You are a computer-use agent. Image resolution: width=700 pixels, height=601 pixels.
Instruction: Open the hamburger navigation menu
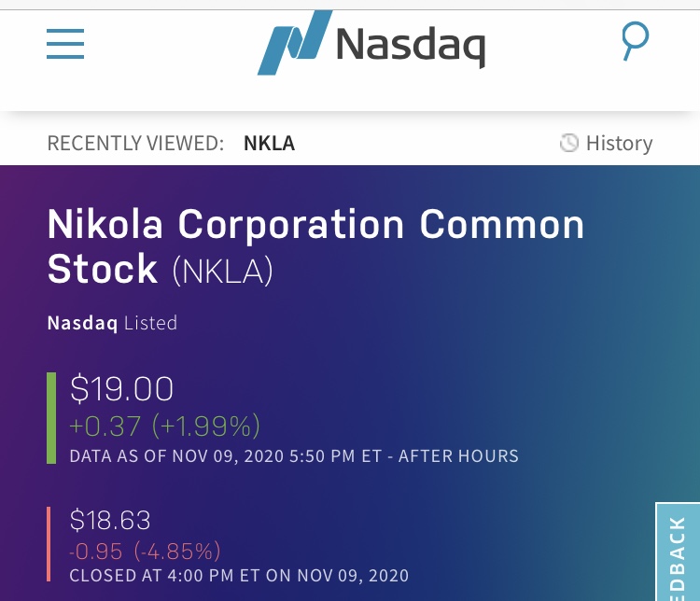coord(65,44)
